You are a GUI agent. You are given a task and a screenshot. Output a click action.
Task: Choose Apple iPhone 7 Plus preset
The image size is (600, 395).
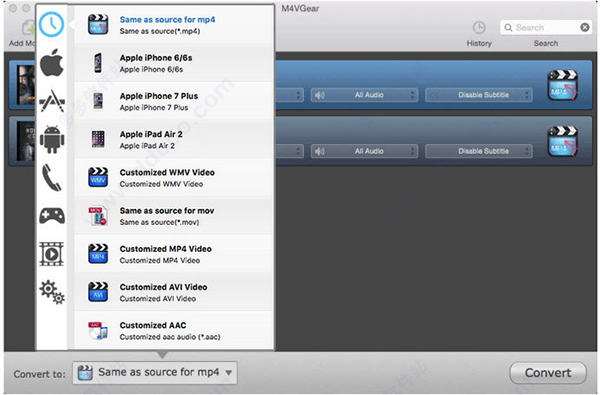pos(173,101)
